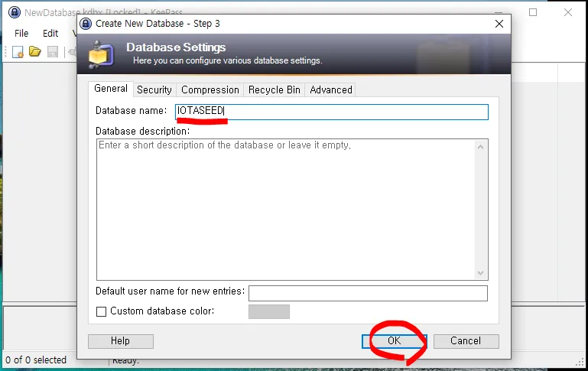Click KeePass lock icon in main title bar
Image resolution: width=588 pixels, height=371 pixels.
[15, 12]
